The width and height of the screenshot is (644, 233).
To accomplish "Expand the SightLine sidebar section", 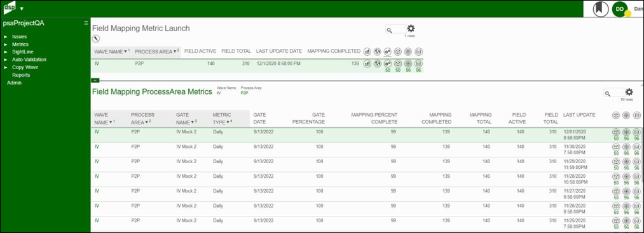I will click(x=23, y=51).
